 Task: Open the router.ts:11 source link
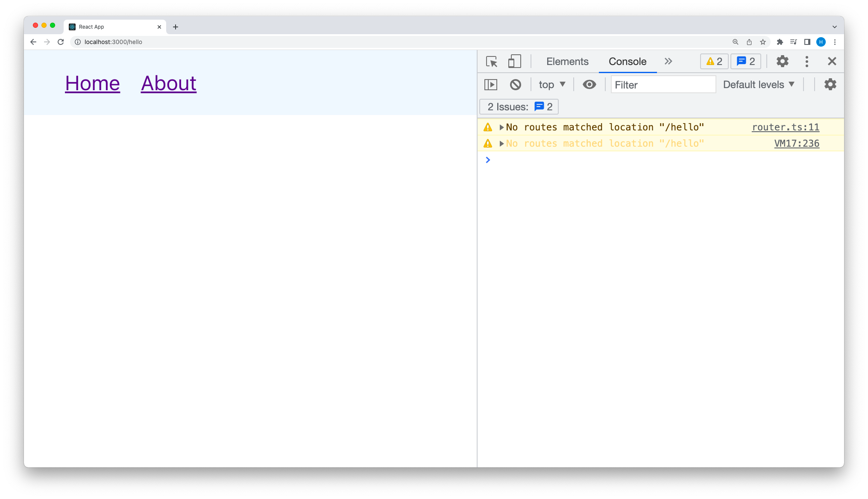click(785, 127)
